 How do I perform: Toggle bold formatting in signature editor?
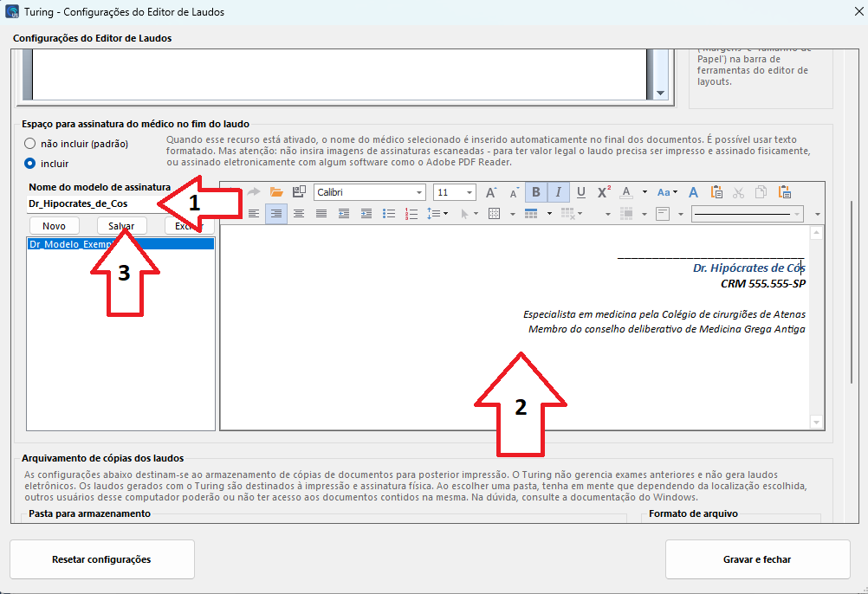536,192
